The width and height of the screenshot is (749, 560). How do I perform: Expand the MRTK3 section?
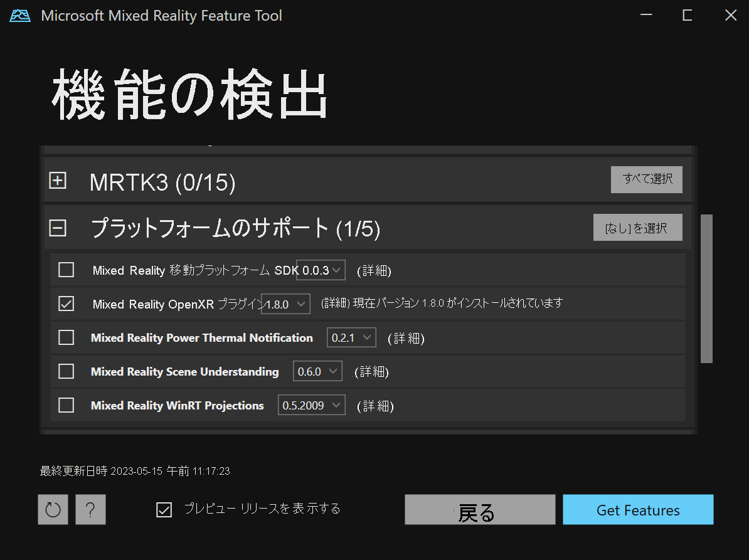(x=57, y=181)
